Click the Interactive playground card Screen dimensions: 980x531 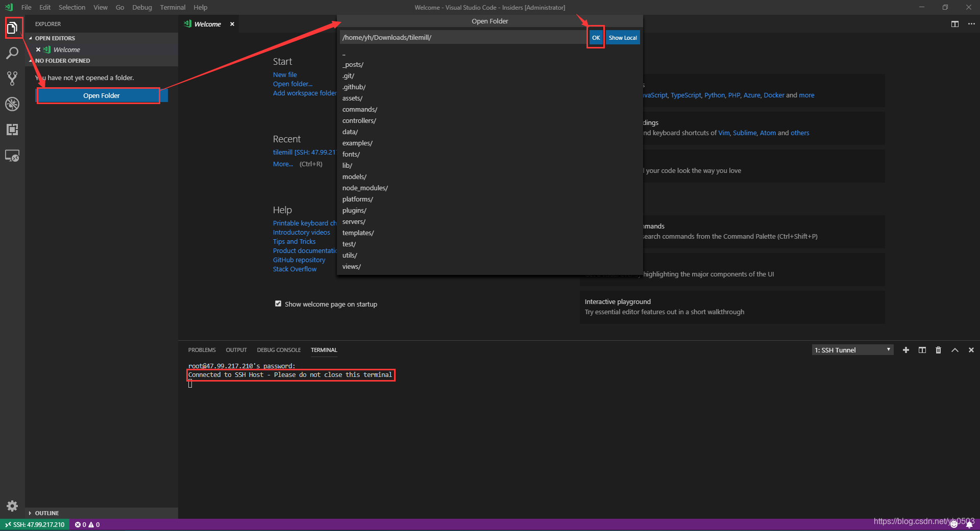coord(732,307)
